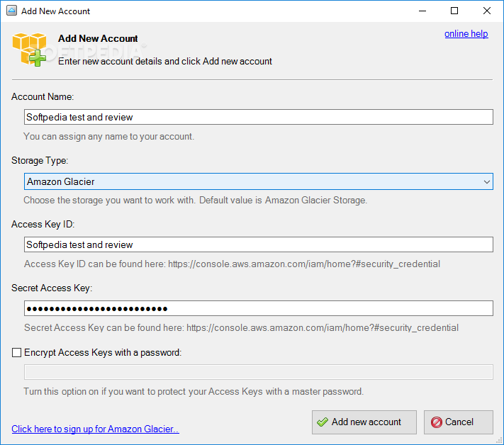Click the 'Access Key ID:' label
The width and height of the screenshot is (504, 445).
point(43,224)
